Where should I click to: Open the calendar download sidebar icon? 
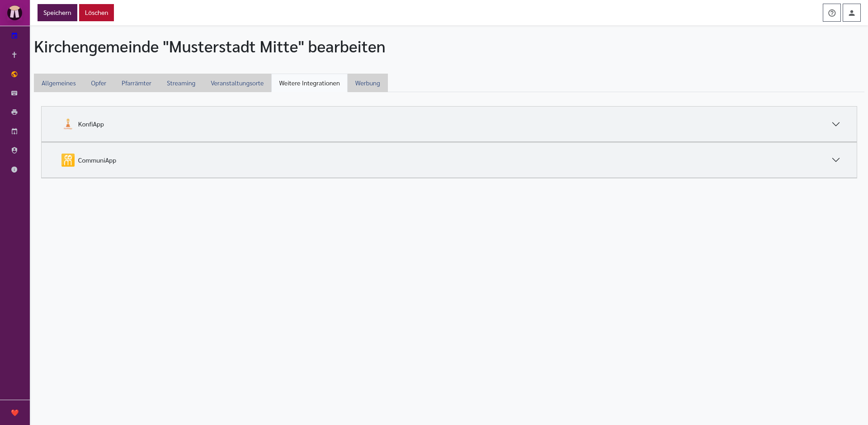click(x=14, y=131)
